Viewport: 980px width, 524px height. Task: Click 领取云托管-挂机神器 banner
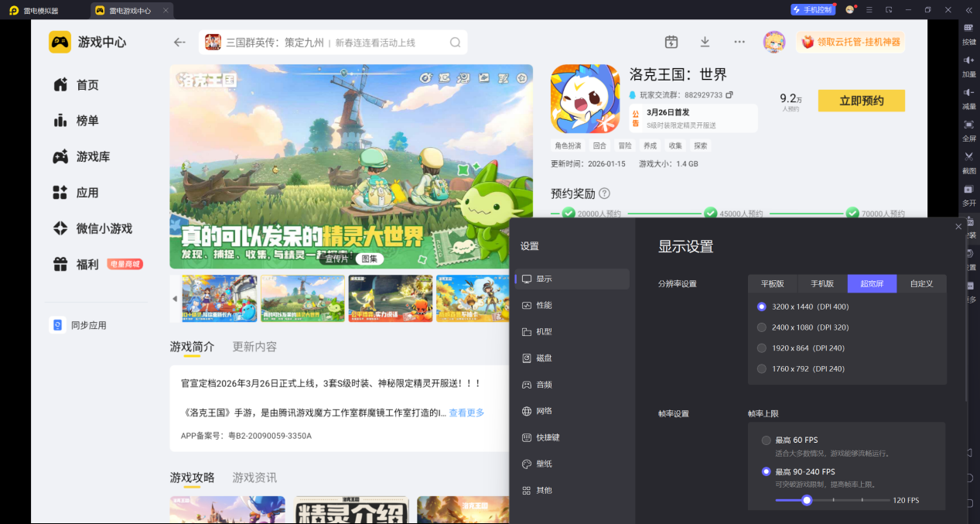tap(850, 42)
